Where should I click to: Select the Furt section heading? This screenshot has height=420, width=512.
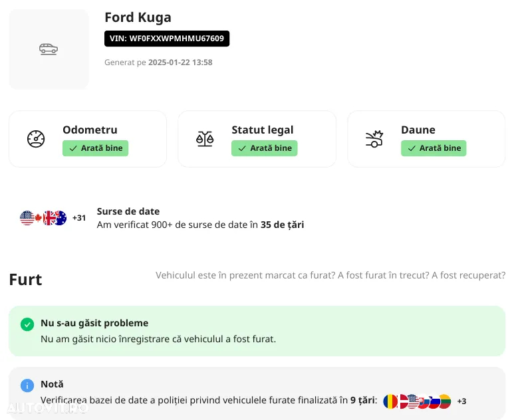25,280
